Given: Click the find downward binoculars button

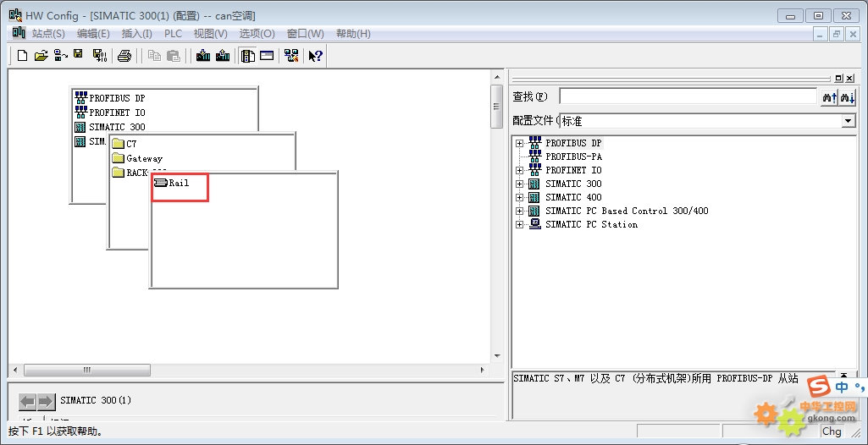Looking at the screenshot, I should (848, 97).
